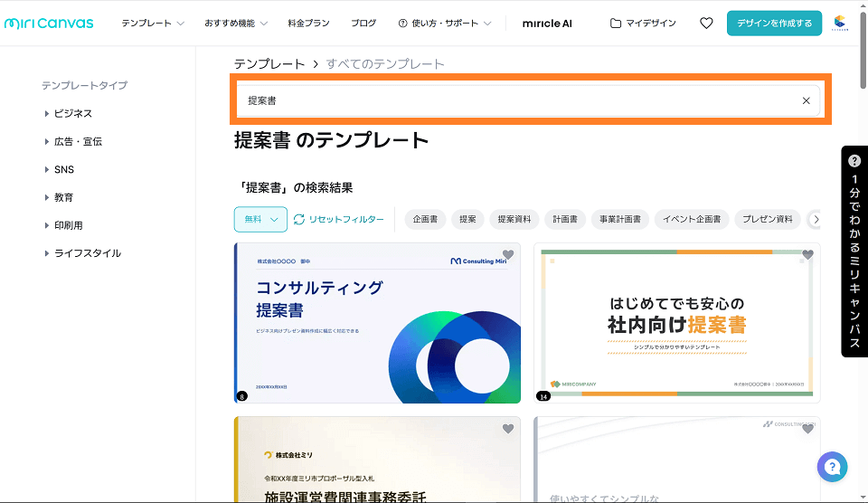Image resolution: width=868 pixels, height=503 pixels.
Task: Click the リセットフィルター refresh icon
Action: 299,219
